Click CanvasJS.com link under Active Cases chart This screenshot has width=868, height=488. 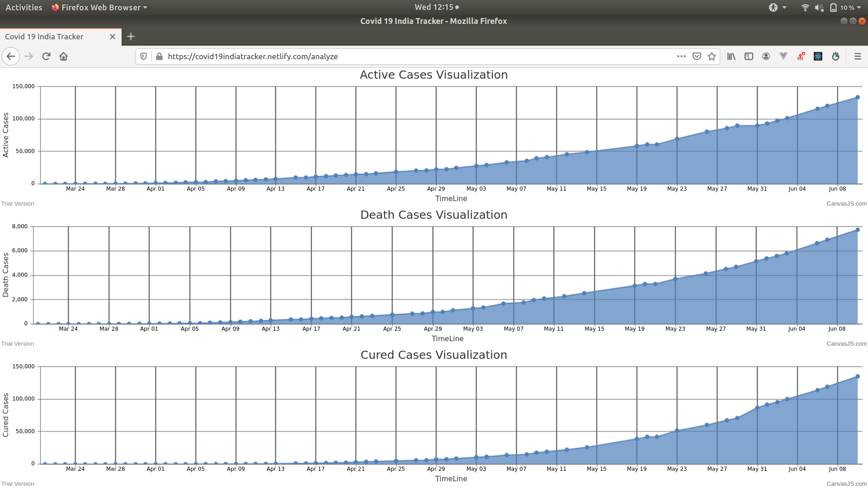coord(847,204)
